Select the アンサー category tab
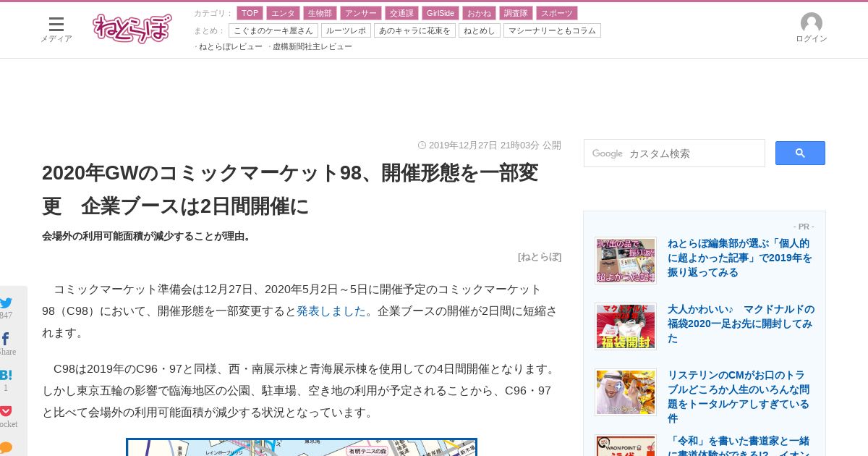The width and height of the screenshot is (868, 456). (360, 13)
